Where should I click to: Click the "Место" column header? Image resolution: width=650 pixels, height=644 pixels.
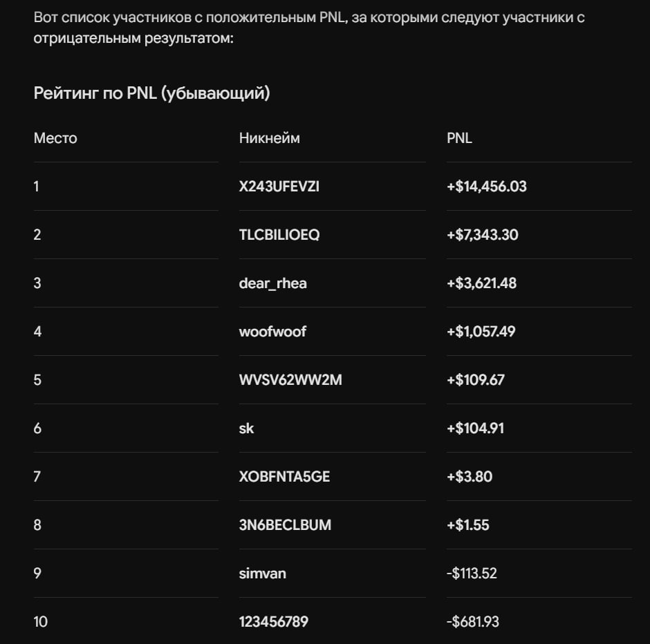click(x=55, y=138)
